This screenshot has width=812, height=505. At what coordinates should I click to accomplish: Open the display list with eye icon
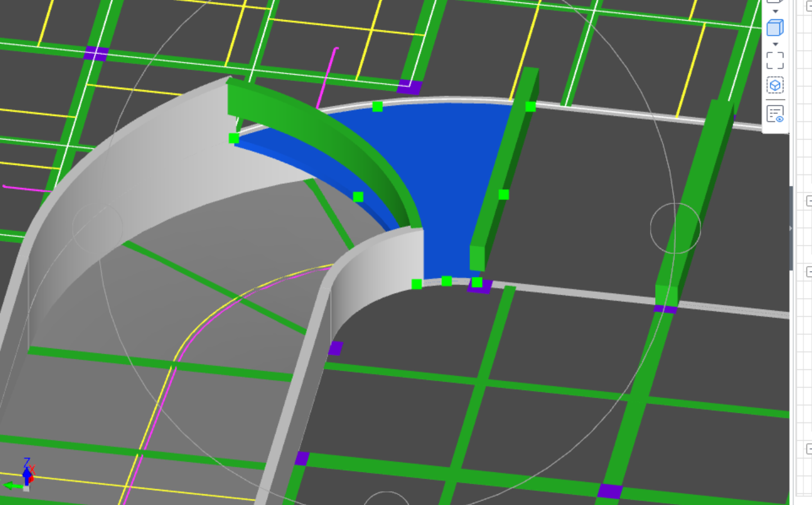click(x=775, y=114)
